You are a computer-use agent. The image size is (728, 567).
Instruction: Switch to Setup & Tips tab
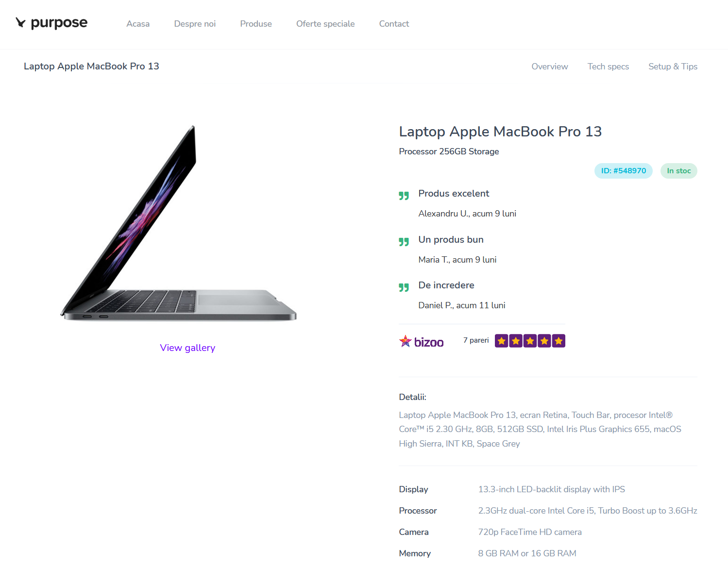(673, 67)
